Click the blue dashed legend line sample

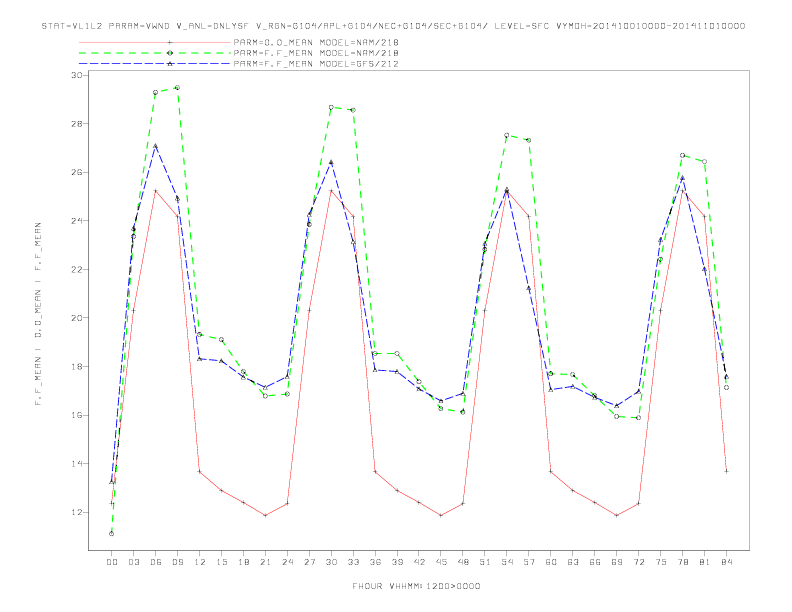155,64
